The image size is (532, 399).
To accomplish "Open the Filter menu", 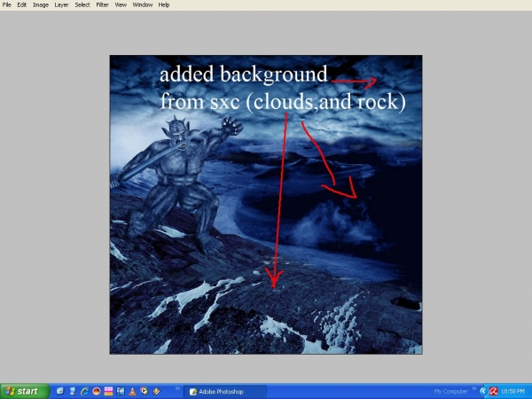I will pyautogui.click(x=102, y=4).
